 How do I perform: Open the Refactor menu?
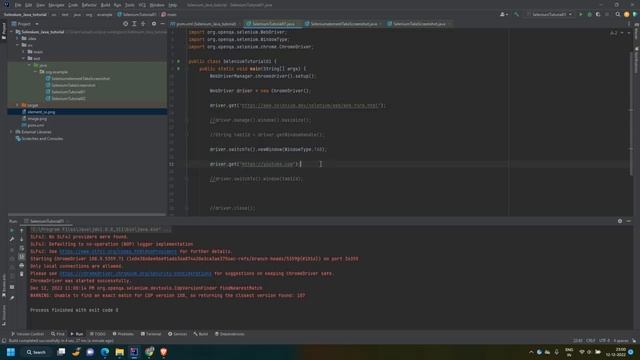(89, 5)
